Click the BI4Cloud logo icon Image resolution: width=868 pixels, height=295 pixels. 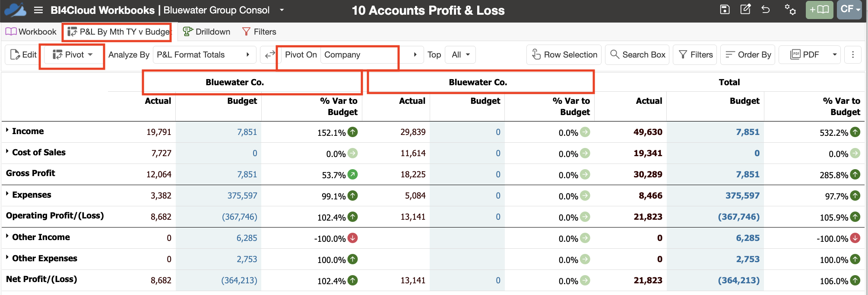point(16,10)
